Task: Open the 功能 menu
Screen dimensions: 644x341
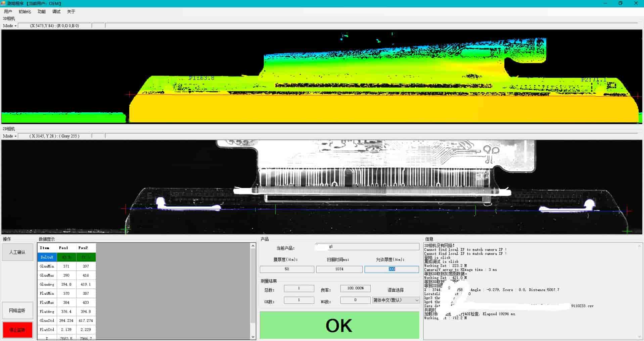Action: click(41, 12)
